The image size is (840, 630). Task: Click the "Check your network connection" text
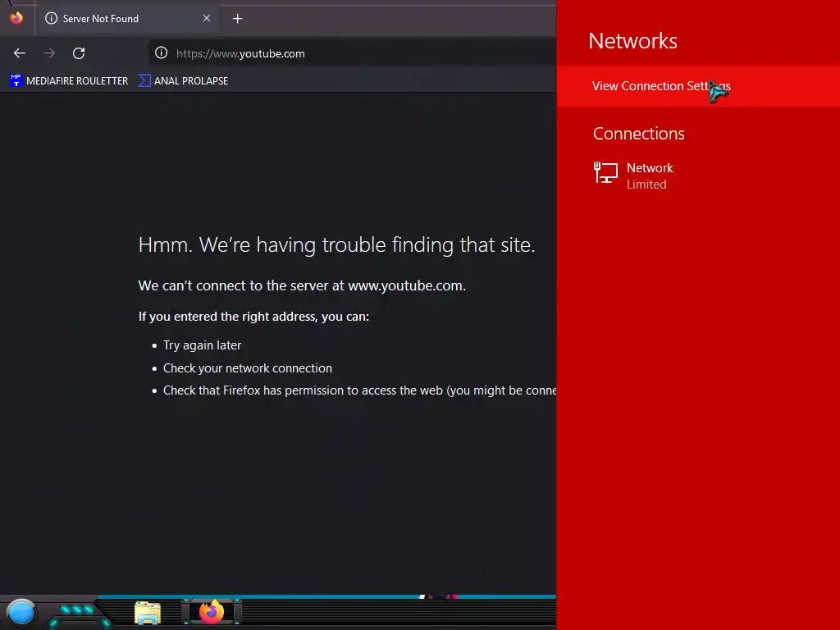pos(248,368)
